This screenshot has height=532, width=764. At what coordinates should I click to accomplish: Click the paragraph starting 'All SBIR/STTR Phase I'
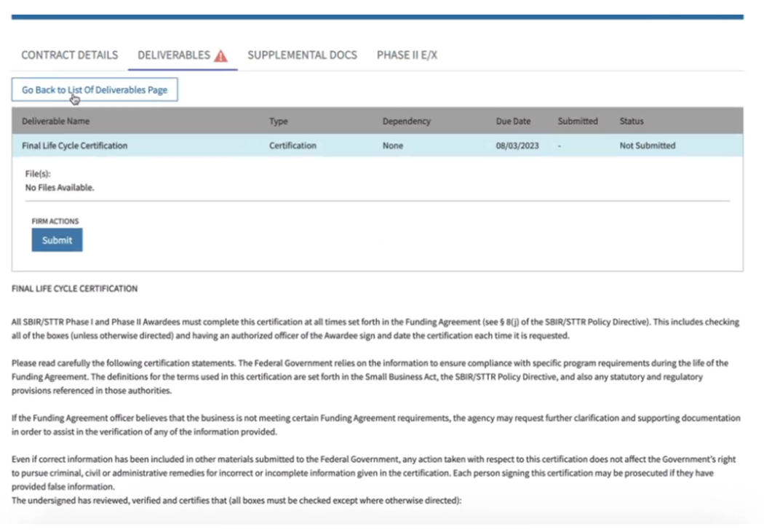coord(375,329)
